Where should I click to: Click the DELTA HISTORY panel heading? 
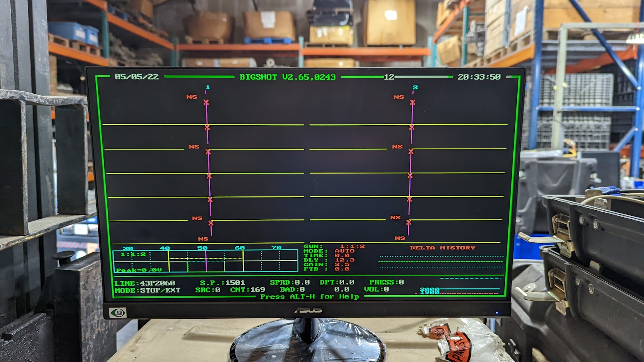(442, 248)
